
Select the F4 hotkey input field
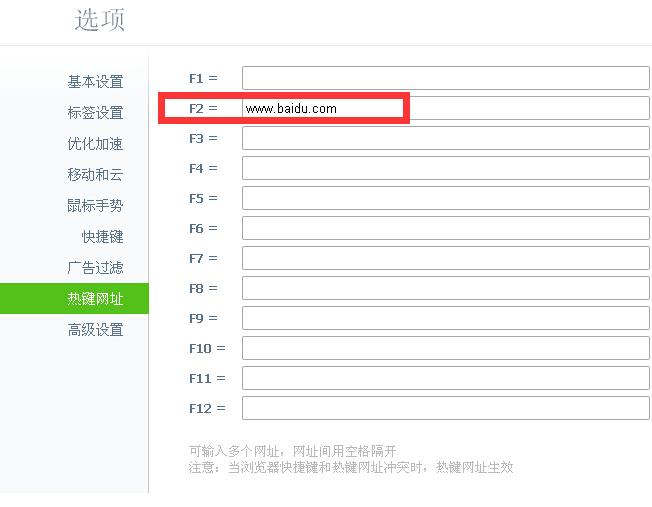(x=445, y=168)
